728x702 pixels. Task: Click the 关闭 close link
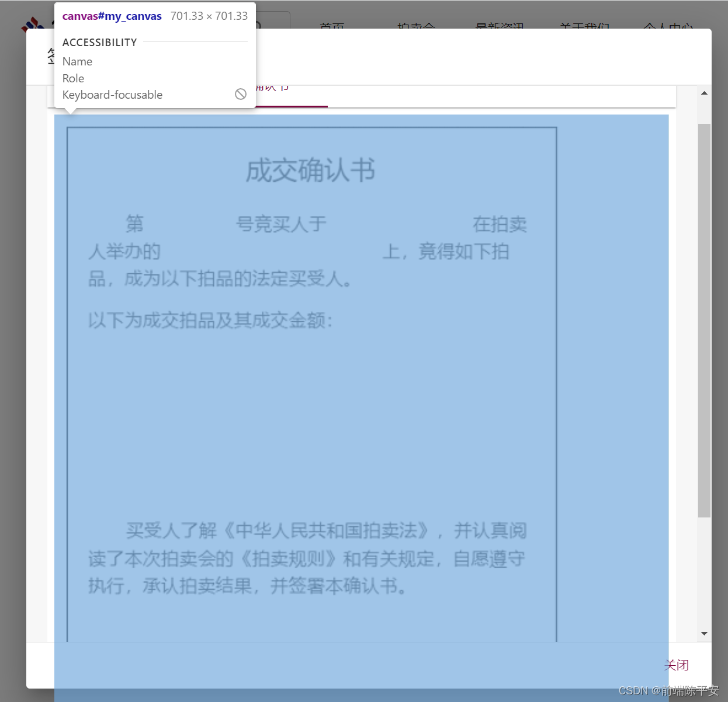point(677,665)
